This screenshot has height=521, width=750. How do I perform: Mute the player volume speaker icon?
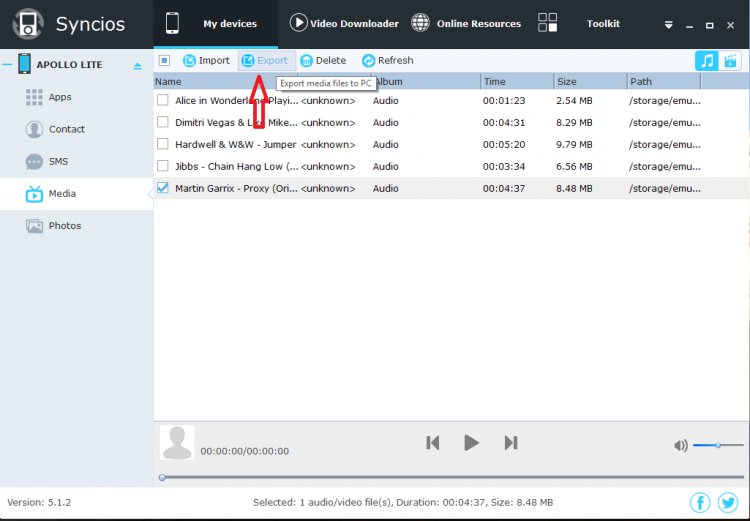pyautogui.click(x=680, y=445)
